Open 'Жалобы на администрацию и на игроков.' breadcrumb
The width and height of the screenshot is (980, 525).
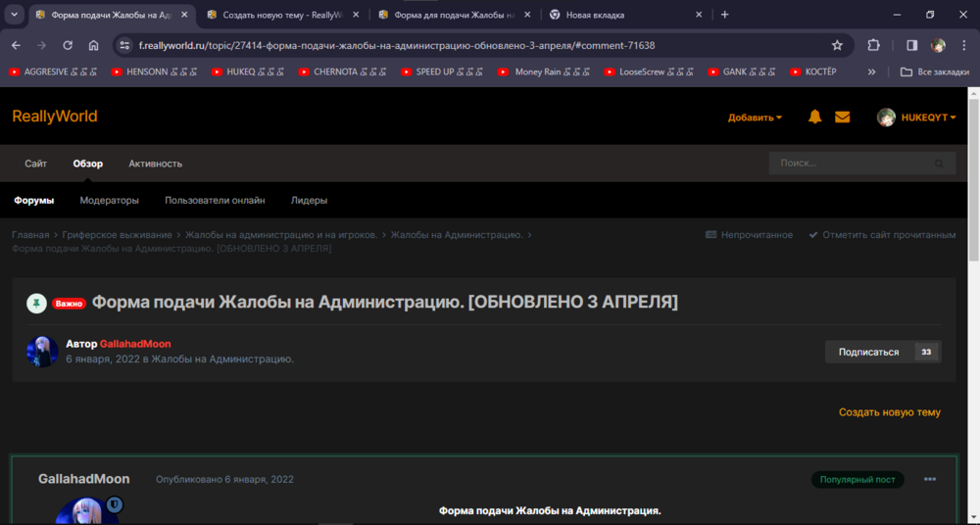(x=281, y=235)
